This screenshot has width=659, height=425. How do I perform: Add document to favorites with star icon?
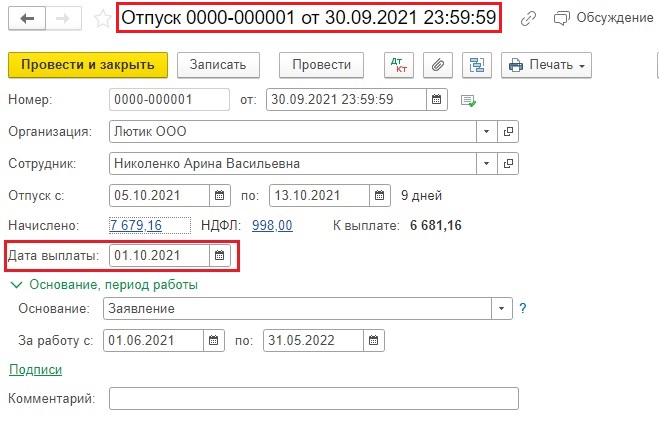click(102, 19)
